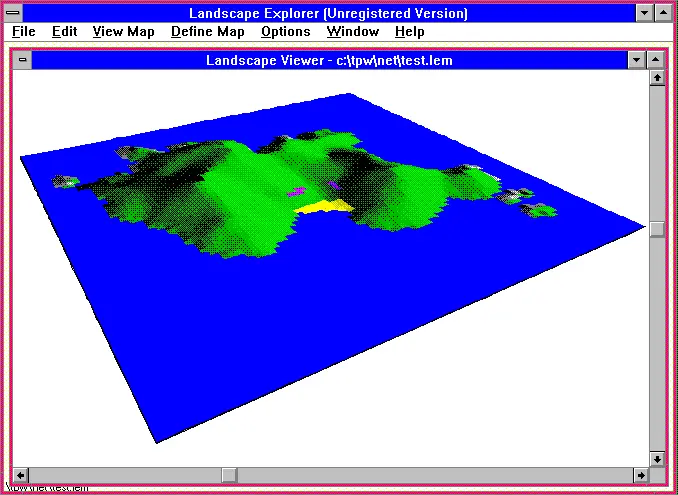Click the horizontal scrollbar right arrow
Screen dimensions: 678x495
639,474
